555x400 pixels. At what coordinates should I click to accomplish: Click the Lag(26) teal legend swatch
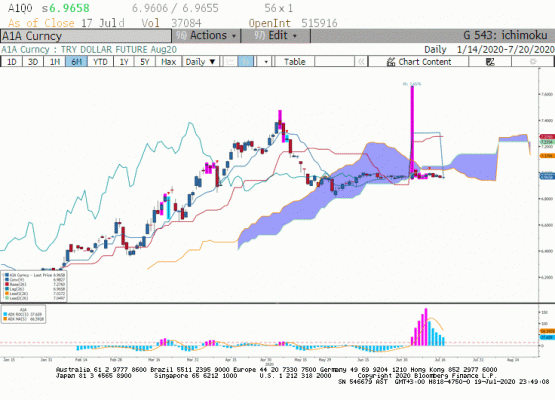pyautogui.click(x=7, y=289)
